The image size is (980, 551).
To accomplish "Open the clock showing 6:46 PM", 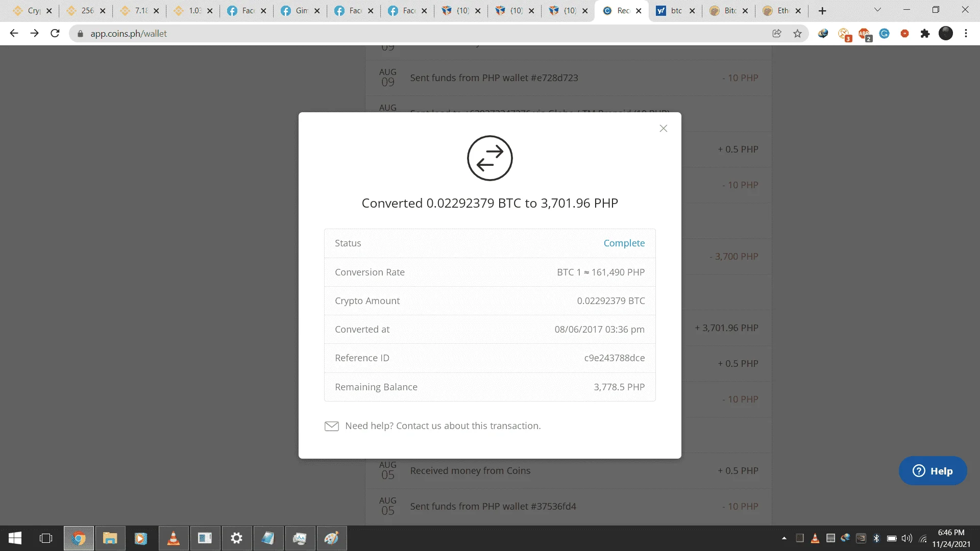I will click(951, 538).
